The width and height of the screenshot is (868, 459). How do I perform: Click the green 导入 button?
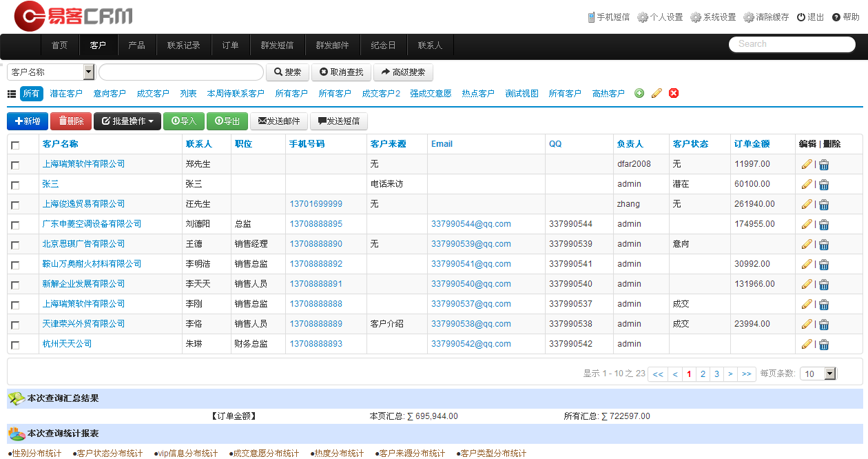pos(184,121)
